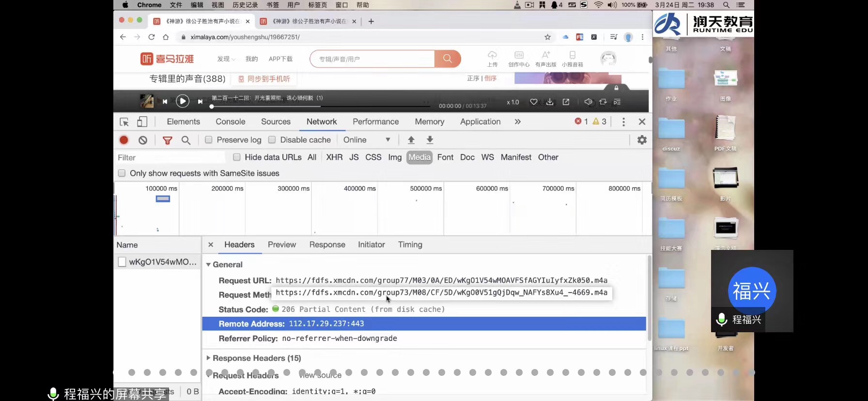This screenshot has height=401, width=868.
Task: Open the Timing tab of request
Action: 410,245
